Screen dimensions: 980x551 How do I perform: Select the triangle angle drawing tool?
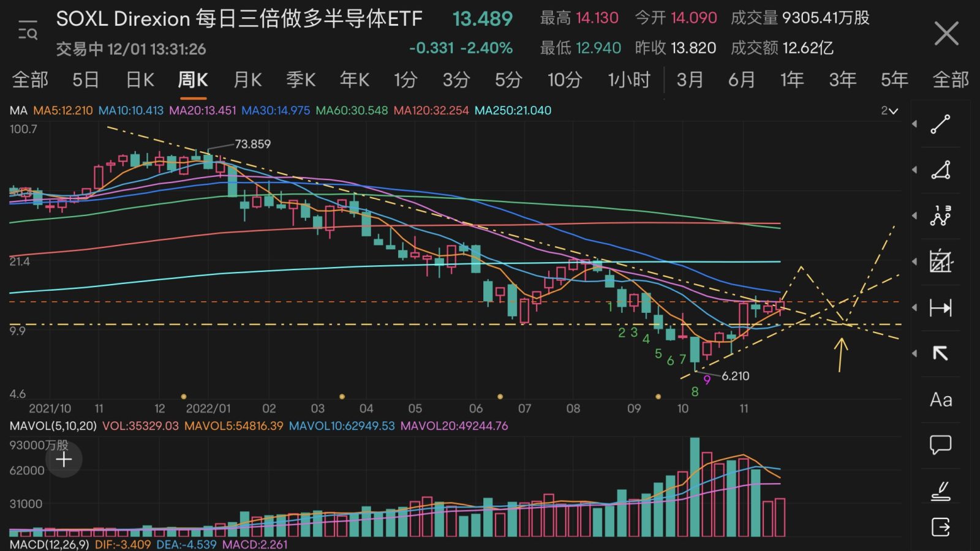tap(940, 170)
